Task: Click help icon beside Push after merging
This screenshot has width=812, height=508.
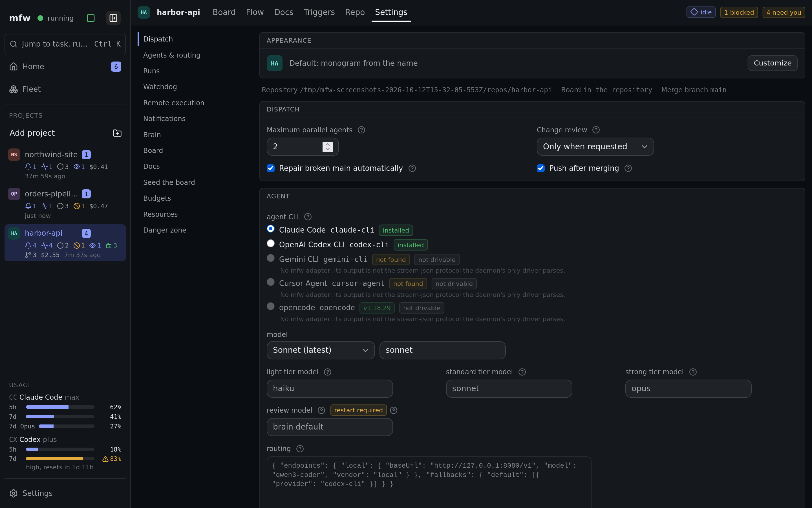Action: click(628, 168)
